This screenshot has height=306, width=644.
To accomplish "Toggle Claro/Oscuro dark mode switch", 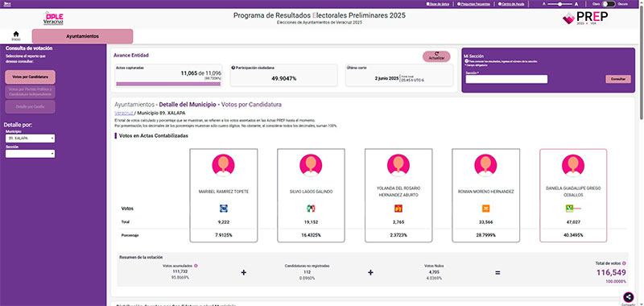I will pos(609,4).
